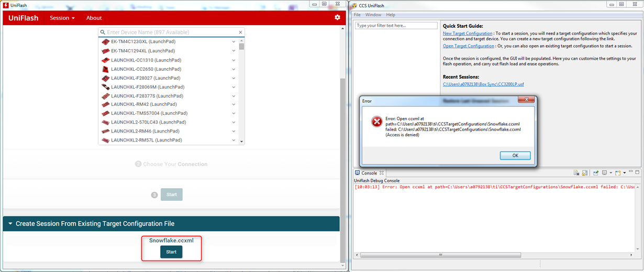Select the Console tab
Viewport: 644px width, 272px height.
(x=369, y=173)
